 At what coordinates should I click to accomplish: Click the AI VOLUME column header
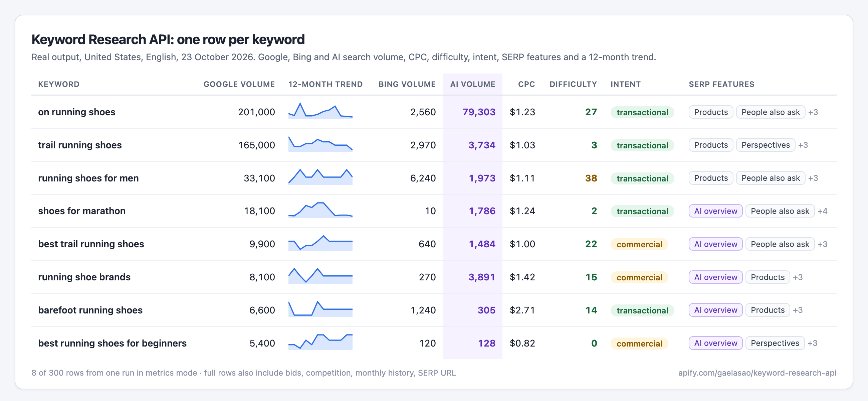[x=472, y=84]
